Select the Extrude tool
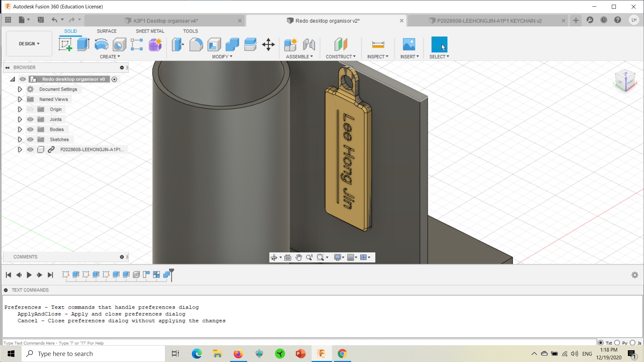This screenshot has width=644, height=362. (83, 44)
